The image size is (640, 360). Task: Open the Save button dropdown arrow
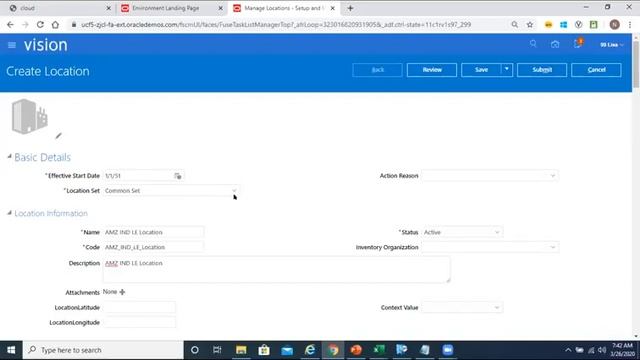coord(507,70)
